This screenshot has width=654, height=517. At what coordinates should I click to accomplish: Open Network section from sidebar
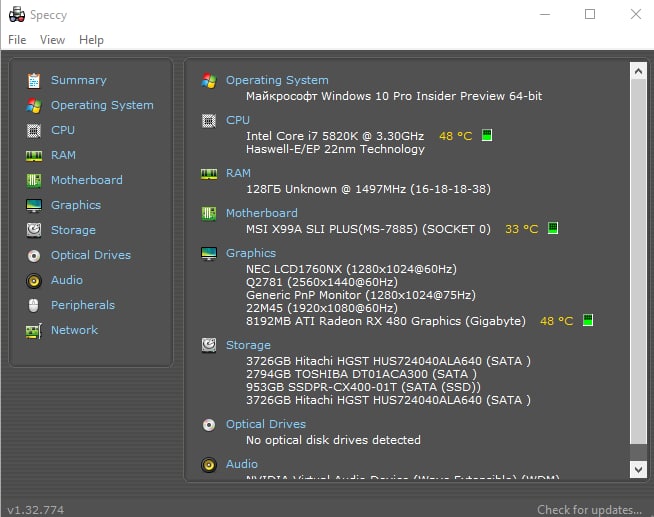[74, 330]
